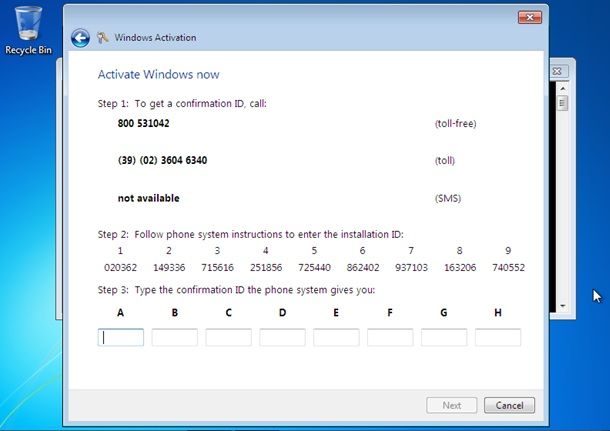The height and width of the screenshot is (431, 610).
Task: Click scroll up arrow in background window
Action: (x=563, y=89)
